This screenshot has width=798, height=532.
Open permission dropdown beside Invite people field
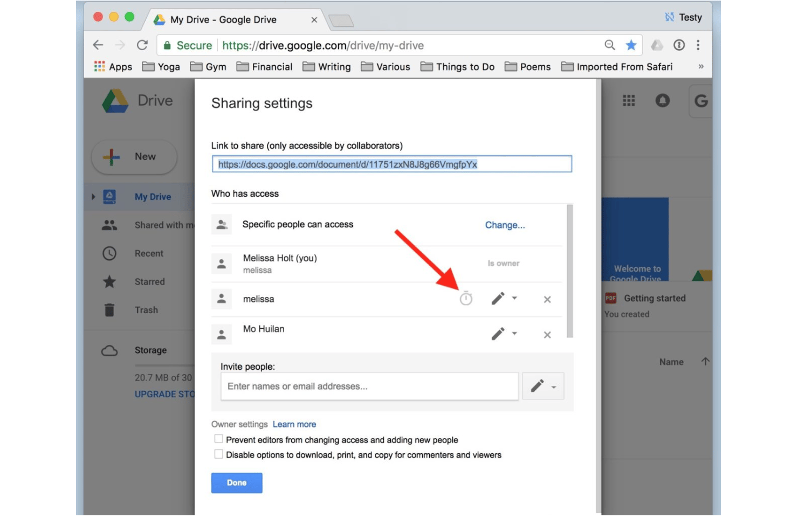[543, 386]
